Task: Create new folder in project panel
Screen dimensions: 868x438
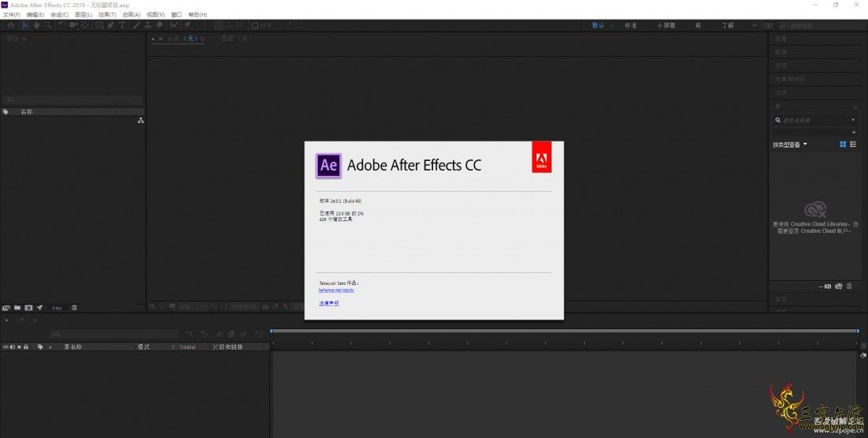Action: tap(17, 308)
